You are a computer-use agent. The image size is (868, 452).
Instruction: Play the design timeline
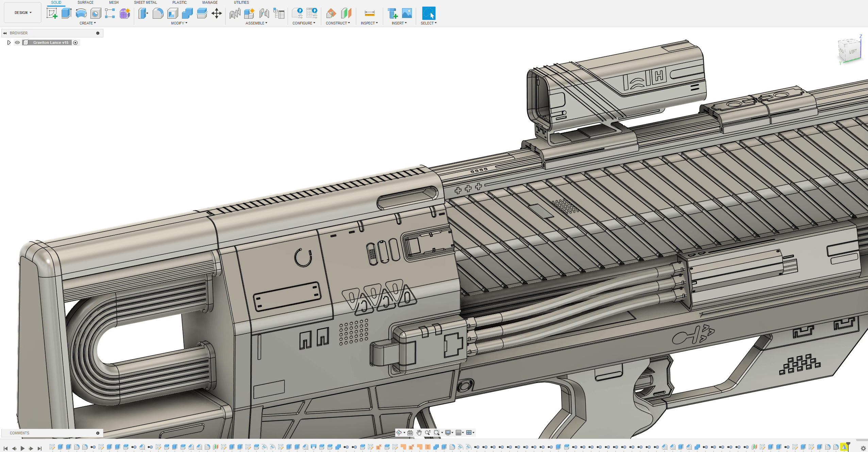(22, 449)
